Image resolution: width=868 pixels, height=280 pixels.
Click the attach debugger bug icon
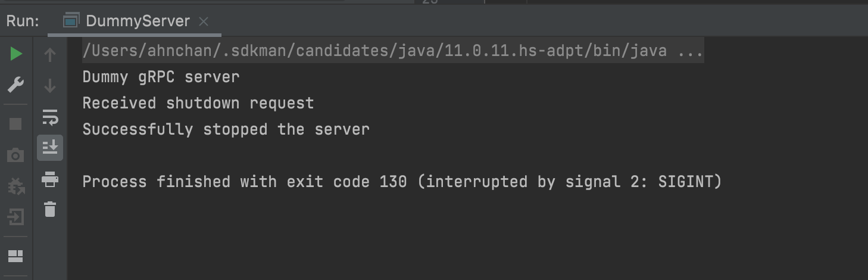(x=16, y=186)
